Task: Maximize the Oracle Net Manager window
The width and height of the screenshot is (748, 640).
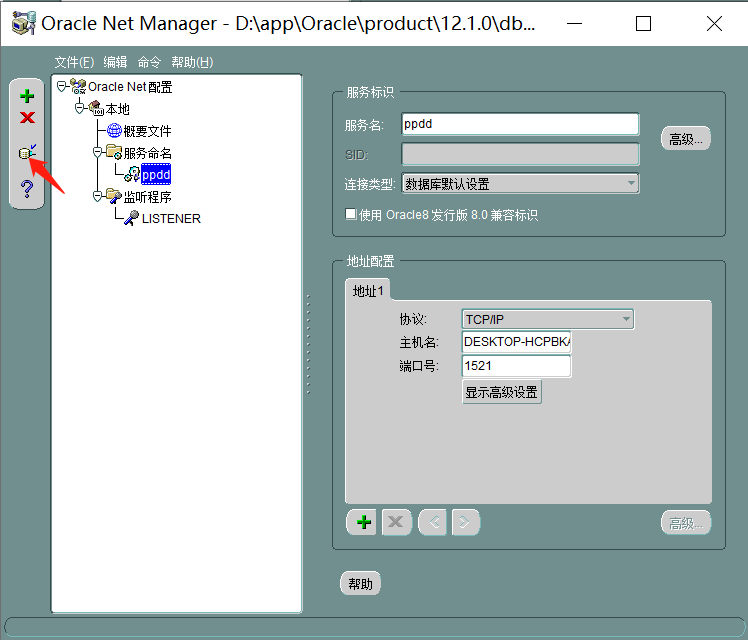Action: coord(643,23)
